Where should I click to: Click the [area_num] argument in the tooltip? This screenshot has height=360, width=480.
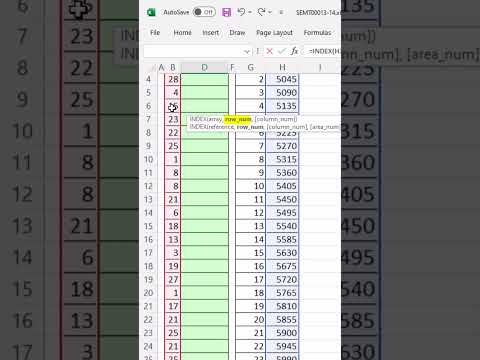point(325,127)
